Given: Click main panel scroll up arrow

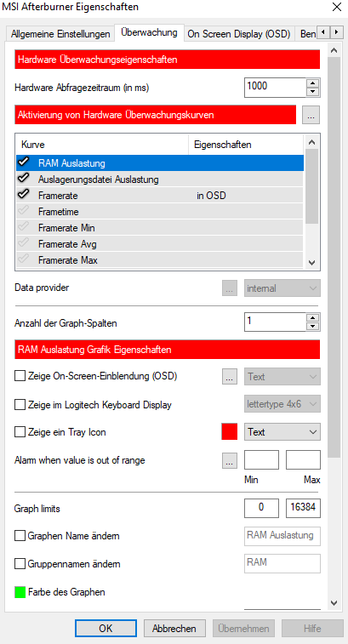Looking at the screenshot, I should coord(334,51).
